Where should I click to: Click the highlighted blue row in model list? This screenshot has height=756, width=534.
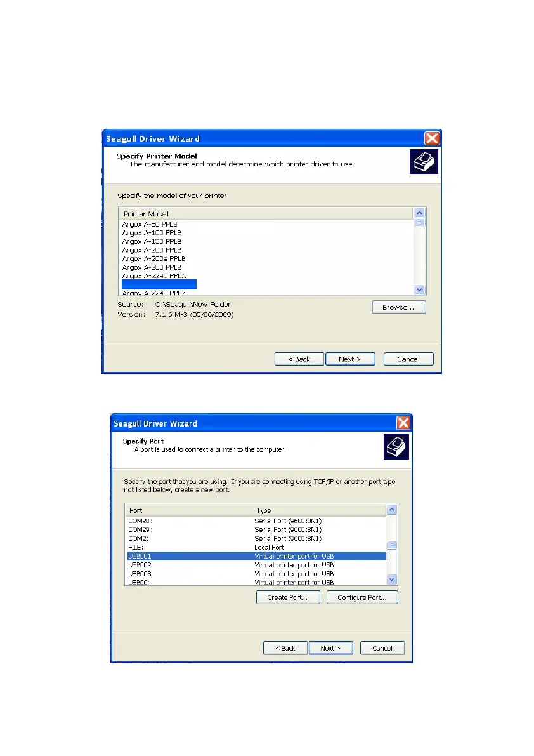(x=159, y=284)
